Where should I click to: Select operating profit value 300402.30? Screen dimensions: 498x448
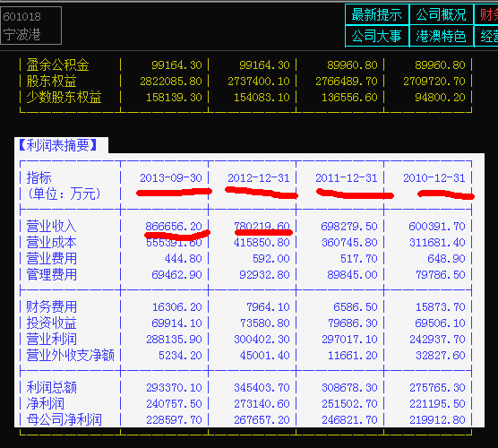262,340
